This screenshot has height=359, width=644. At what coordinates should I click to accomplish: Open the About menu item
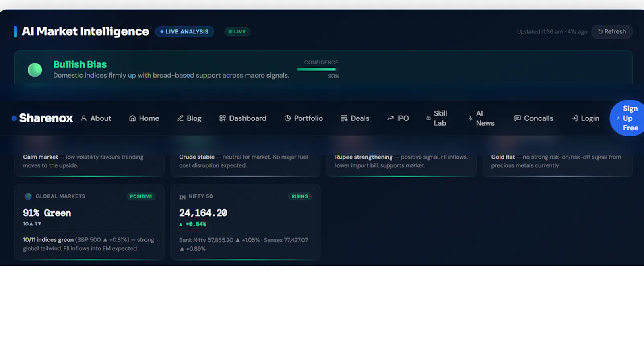tap(101, 118)
